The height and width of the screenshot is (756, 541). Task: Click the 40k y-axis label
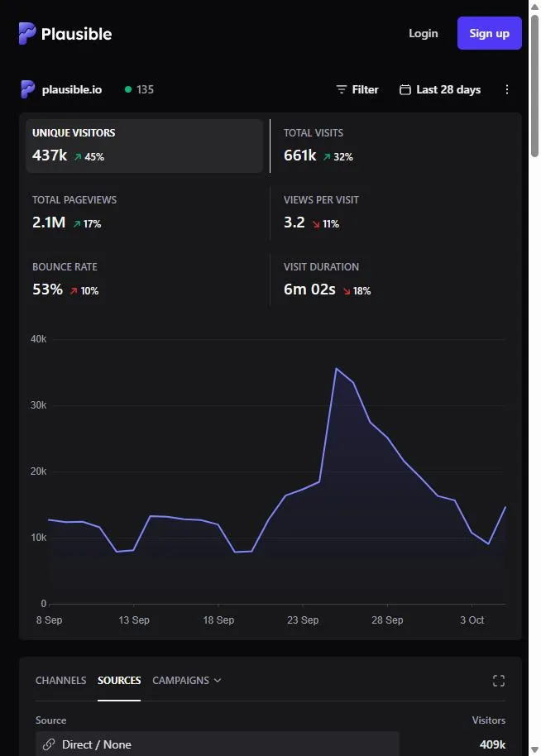tap(39, 339)
